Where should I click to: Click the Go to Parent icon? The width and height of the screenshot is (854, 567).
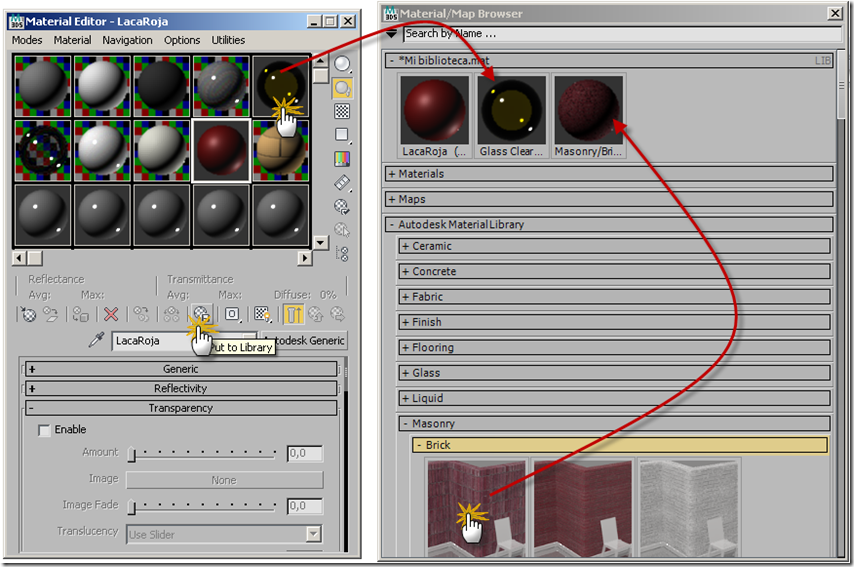click(x=316, y=314)
